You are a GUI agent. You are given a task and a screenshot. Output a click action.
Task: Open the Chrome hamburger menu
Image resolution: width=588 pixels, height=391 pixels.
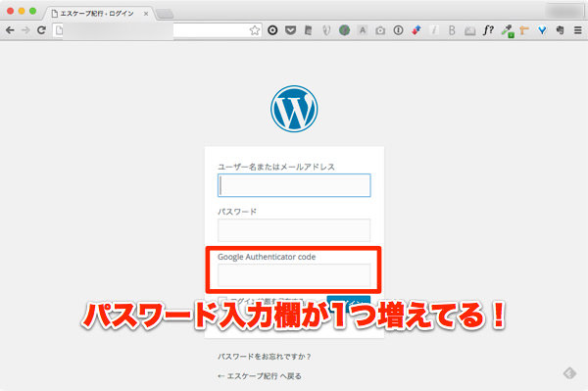point(578,30)
